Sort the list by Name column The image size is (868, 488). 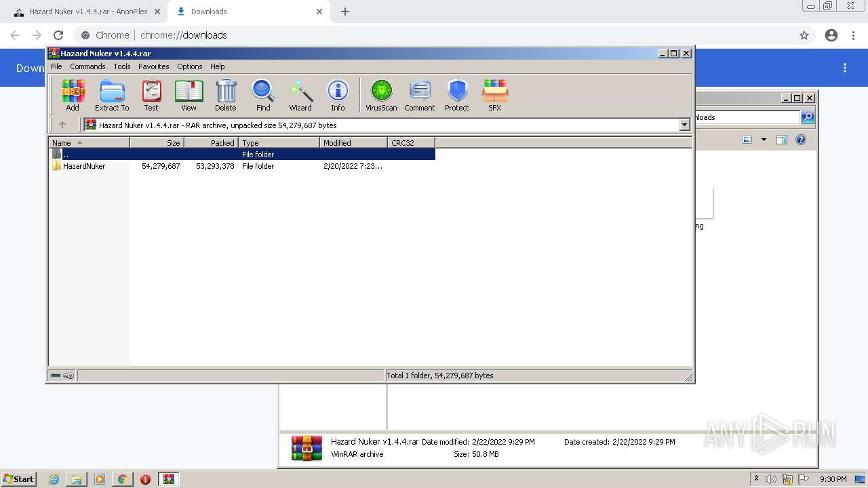pos(89,143)
